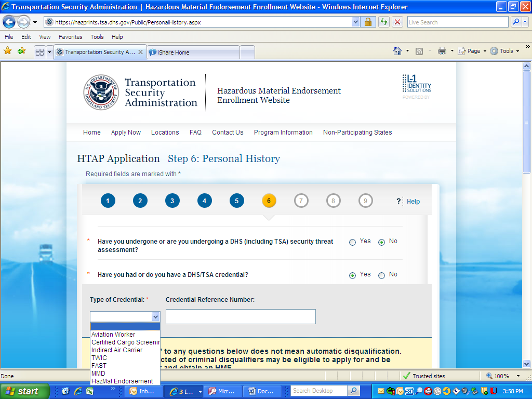Viewport: 532px width, 399px height.
Task: Choose TWIC from the credential list
Action: (125, 358)
